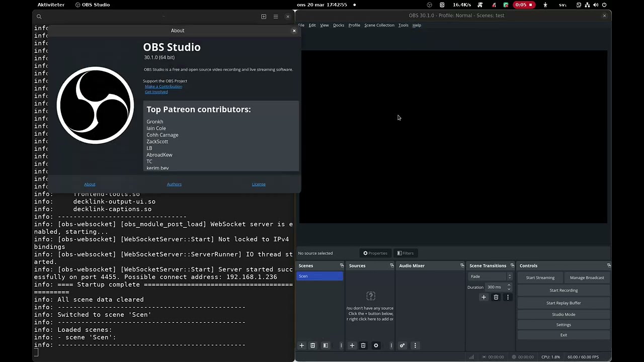Float the Sources dock

392,265
